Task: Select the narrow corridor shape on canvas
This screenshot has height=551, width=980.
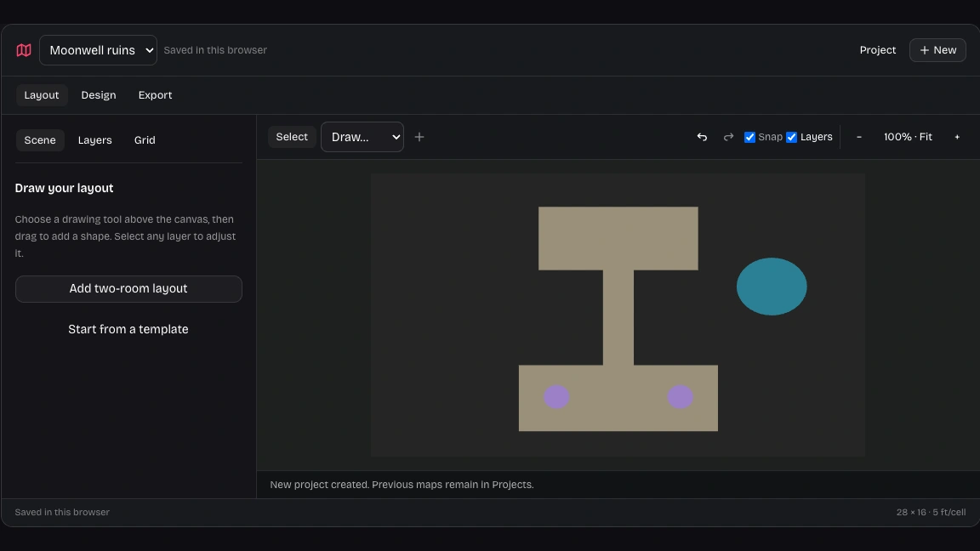Action: (x=618, y=317)
